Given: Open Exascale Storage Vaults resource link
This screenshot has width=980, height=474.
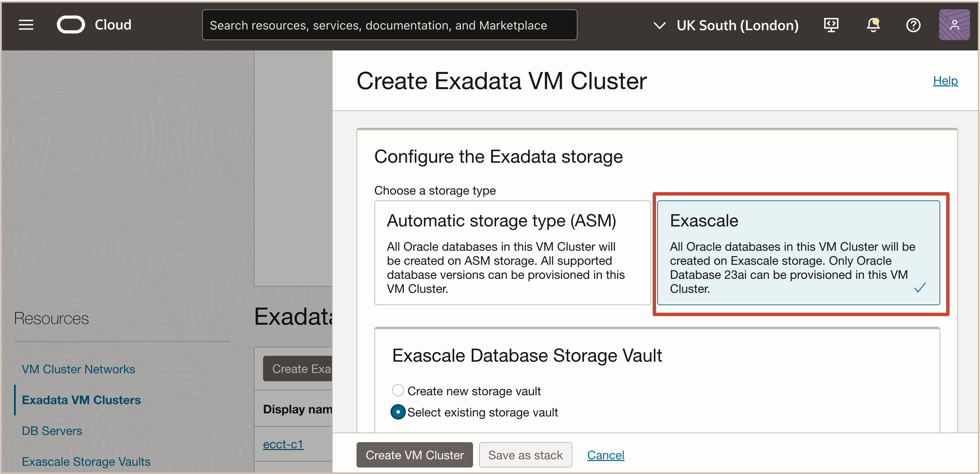Looking at the screenshot, I should coord(86,461).
